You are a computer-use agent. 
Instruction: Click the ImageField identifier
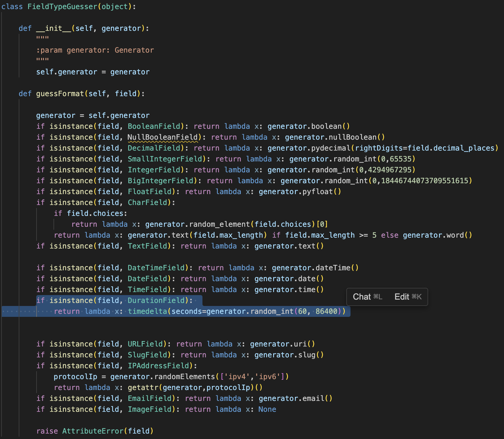point(150,409)
